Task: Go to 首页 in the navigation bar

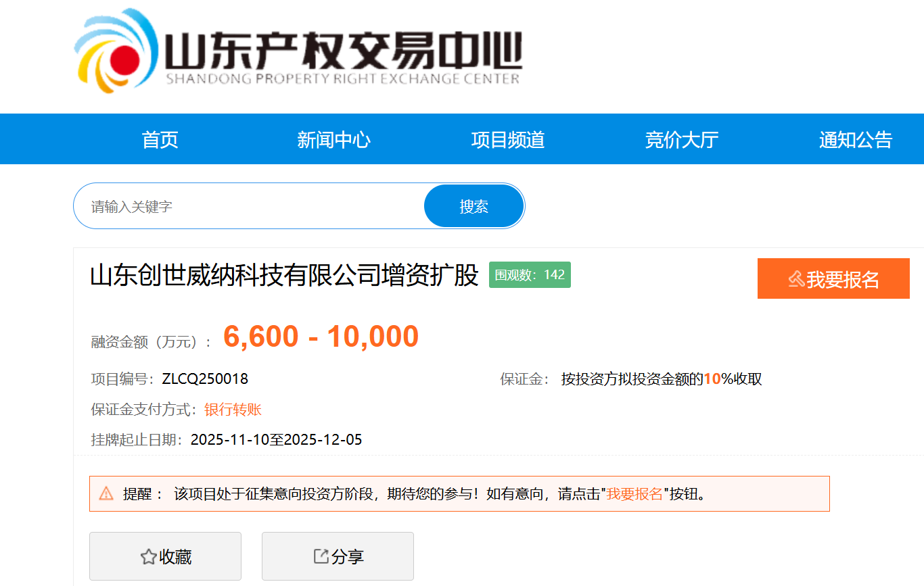Action: click(160, 140)
